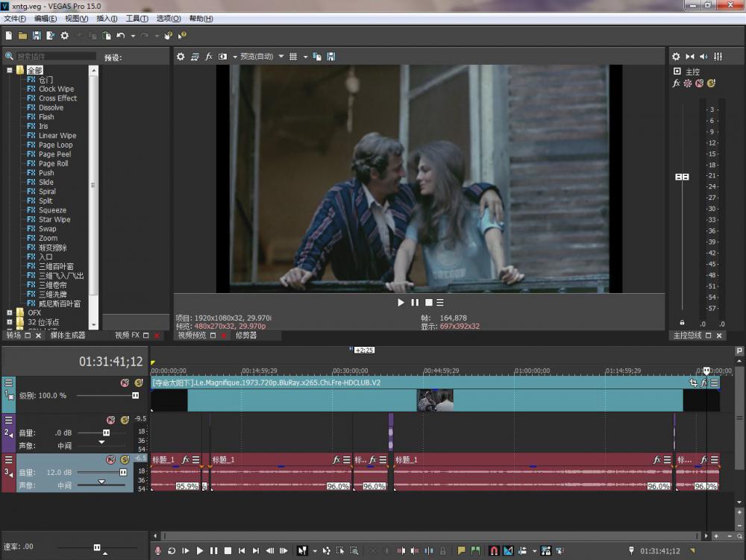Click the 搜索插件 search field
Image resolution: width=746 pixels, height=560 pixels.
[56, 56]
